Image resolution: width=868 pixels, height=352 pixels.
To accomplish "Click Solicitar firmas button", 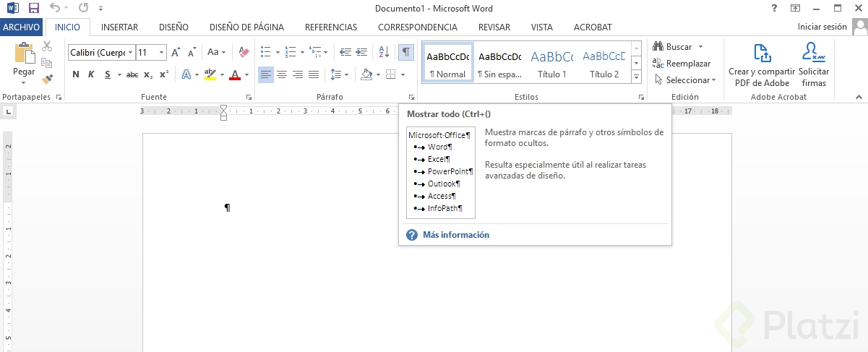I will click(814, 64).
